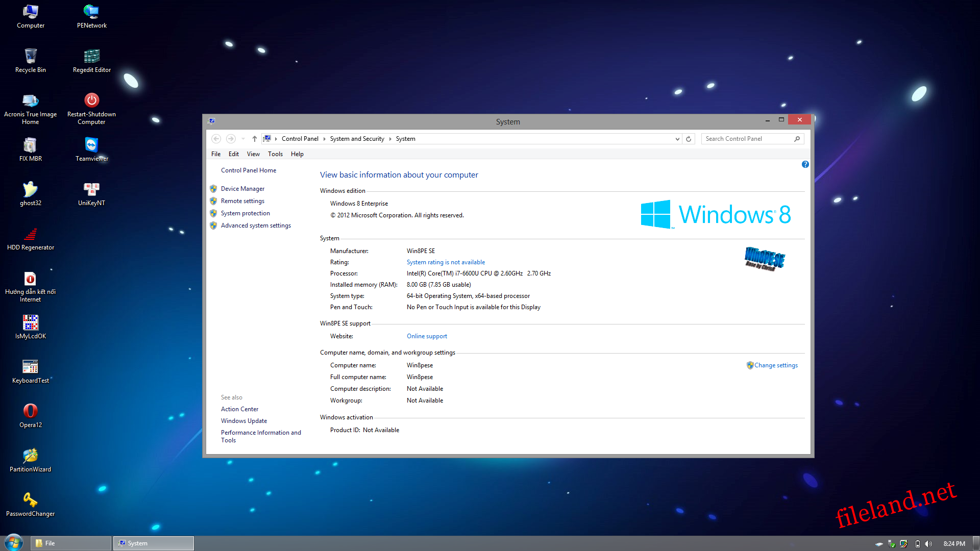Click the Search Control Panel field
Viewport: 980px width, 551px height.
click(748, 139)
